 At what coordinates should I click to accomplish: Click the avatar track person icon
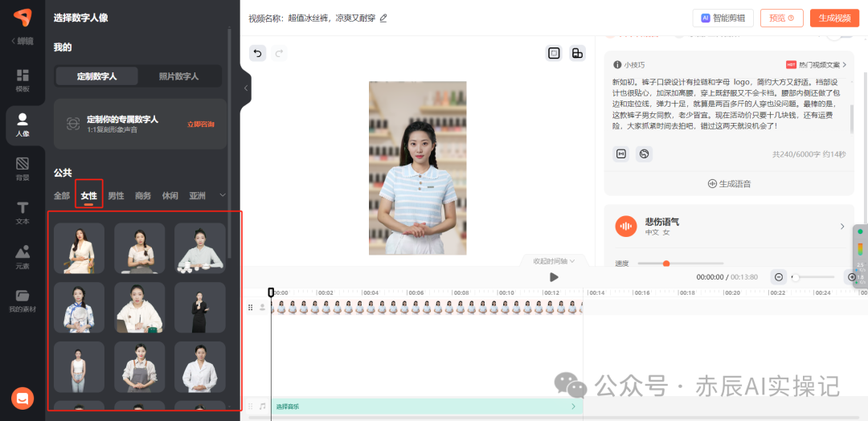click(262, 307)
